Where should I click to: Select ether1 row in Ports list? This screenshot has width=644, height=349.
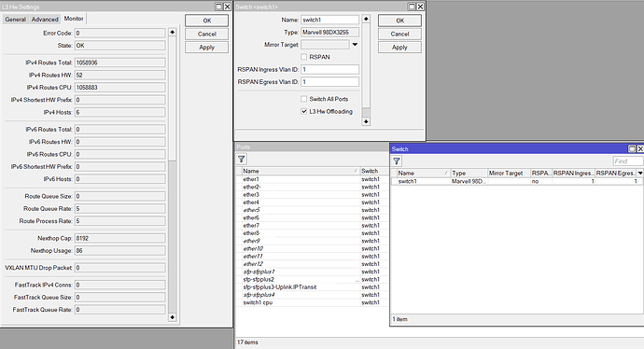[x=312, y=179]
